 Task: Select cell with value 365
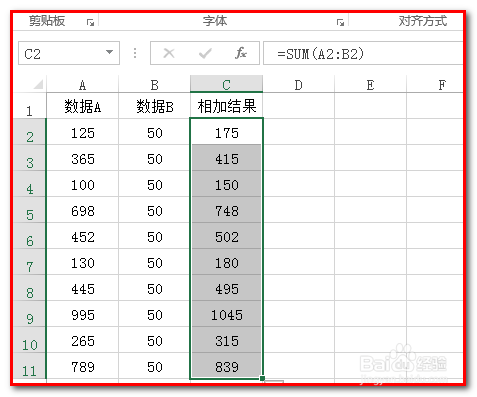[x=82, y=158]
